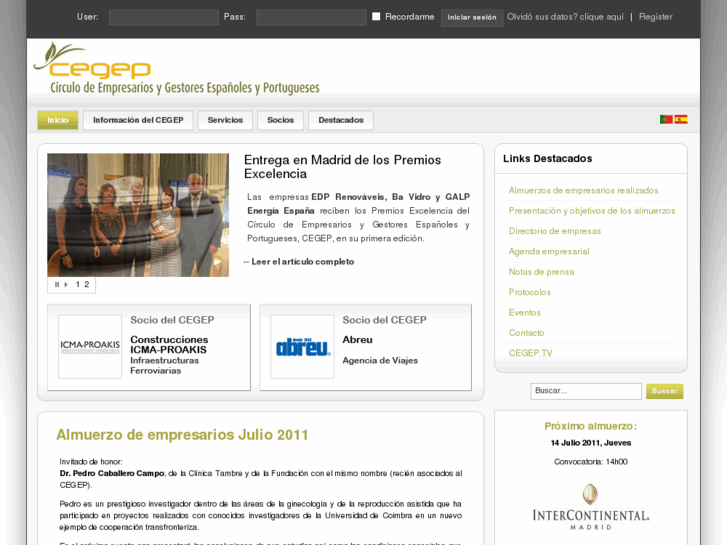Open the Eventos link
The height and width of the screenshot is (545, 727).
[524, 313]
